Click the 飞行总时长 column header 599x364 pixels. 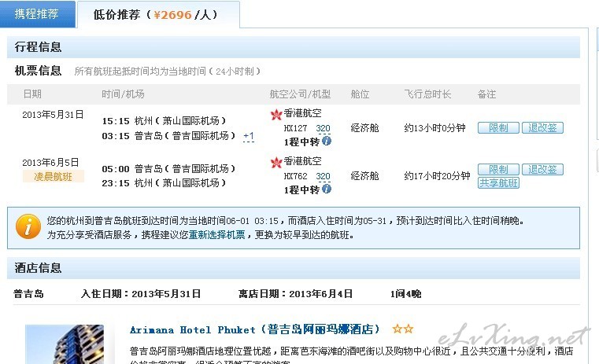427,94
